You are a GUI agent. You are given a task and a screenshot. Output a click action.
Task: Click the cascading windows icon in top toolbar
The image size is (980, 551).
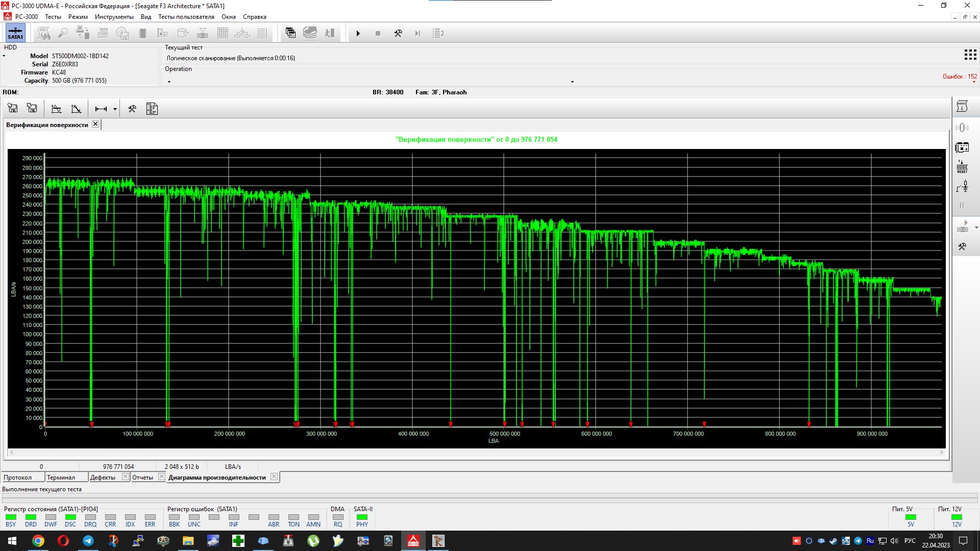click(x=290, y=33)
